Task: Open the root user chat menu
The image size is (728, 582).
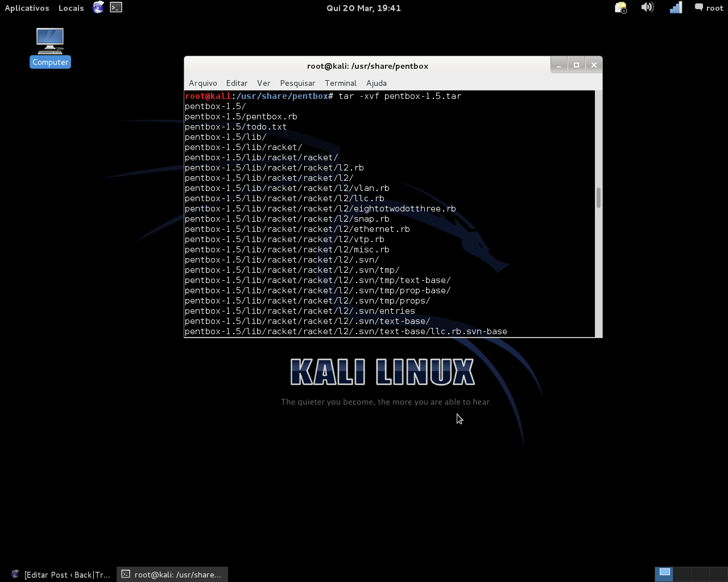Action: click(x=709, y=8)
